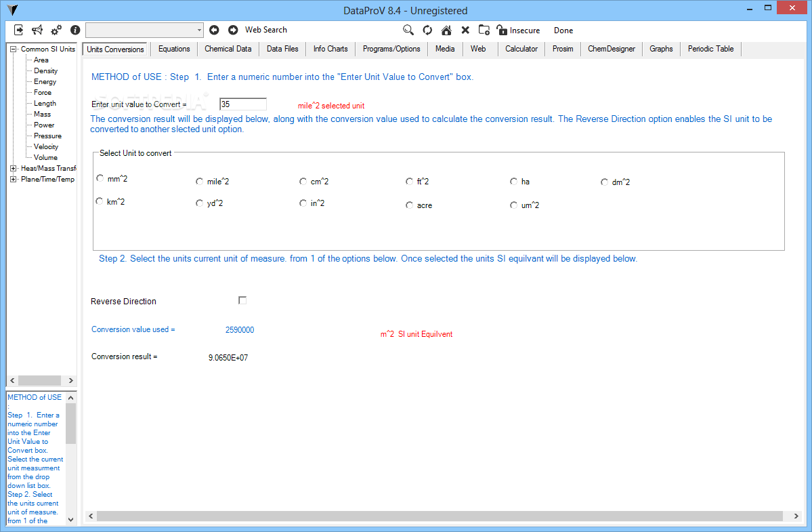Go to the home page icon
The height and width of the screenshot is (532, 812).
tap(446, 30)
